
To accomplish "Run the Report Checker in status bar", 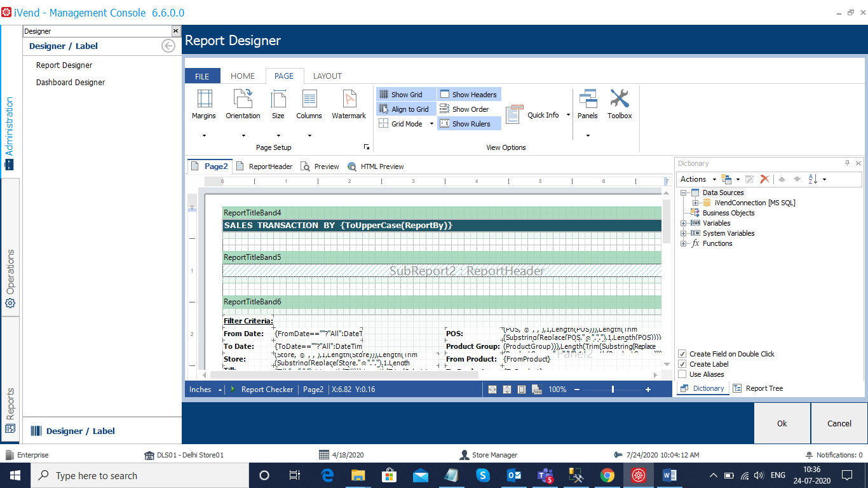I will click(262, 390).
